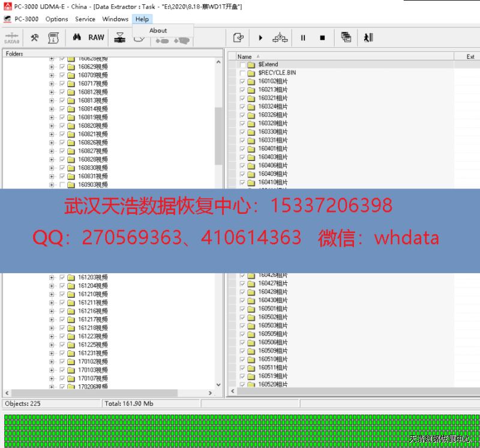The width and height of the screenshot is (480, 448).
Task: Click the SATA0 port icon
Action: pos(11,38)
